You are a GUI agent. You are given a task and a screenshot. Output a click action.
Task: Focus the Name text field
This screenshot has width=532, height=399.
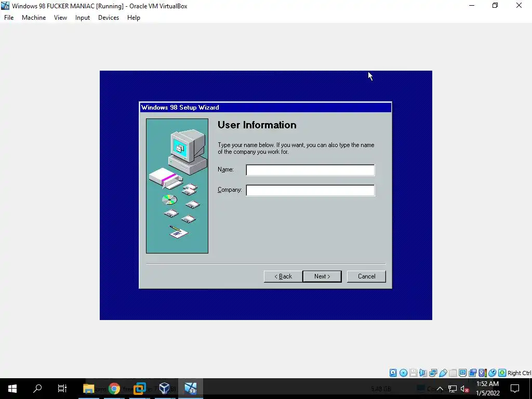310,170
